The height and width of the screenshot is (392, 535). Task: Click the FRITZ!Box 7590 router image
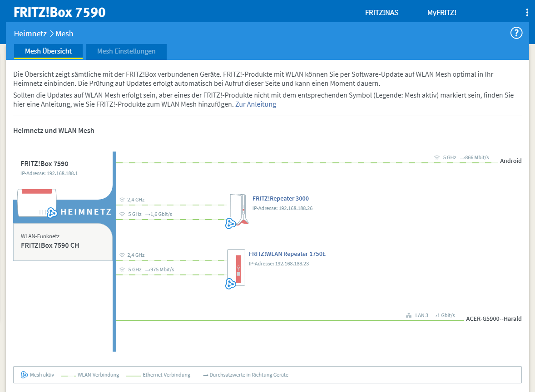point(37,202)
